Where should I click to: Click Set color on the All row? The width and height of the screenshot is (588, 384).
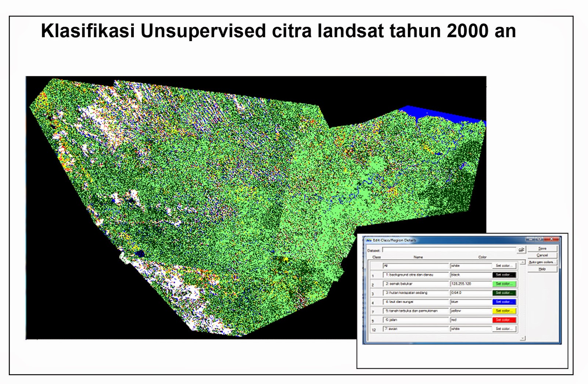(x=504, y=265)
